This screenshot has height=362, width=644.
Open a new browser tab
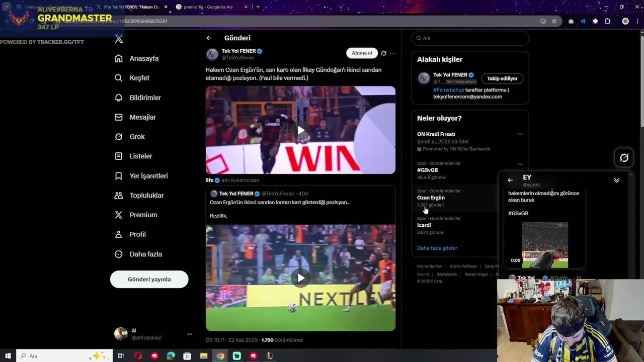(x=258, y=7)
